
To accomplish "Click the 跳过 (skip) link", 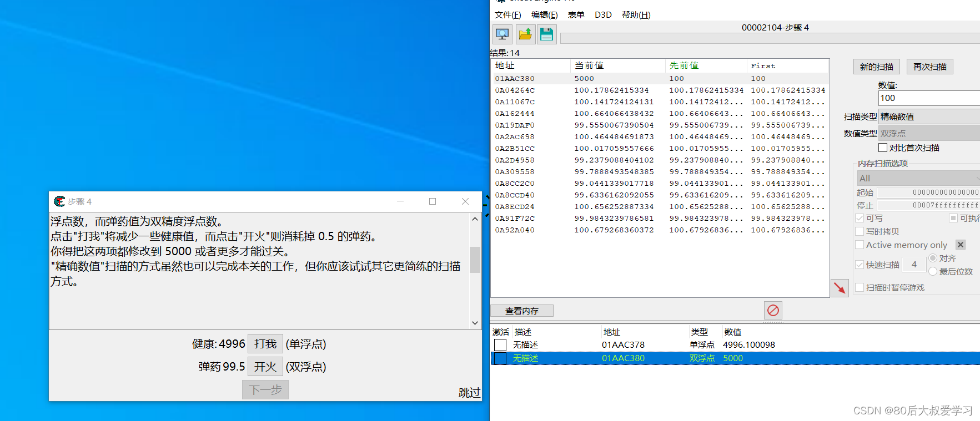I will 469,393.
